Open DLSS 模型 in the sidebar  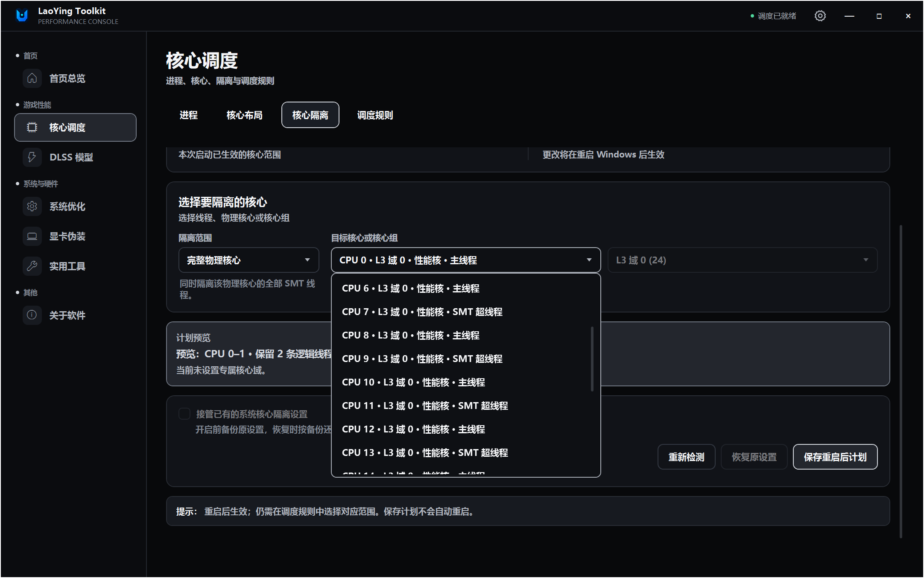click(75, 157)
